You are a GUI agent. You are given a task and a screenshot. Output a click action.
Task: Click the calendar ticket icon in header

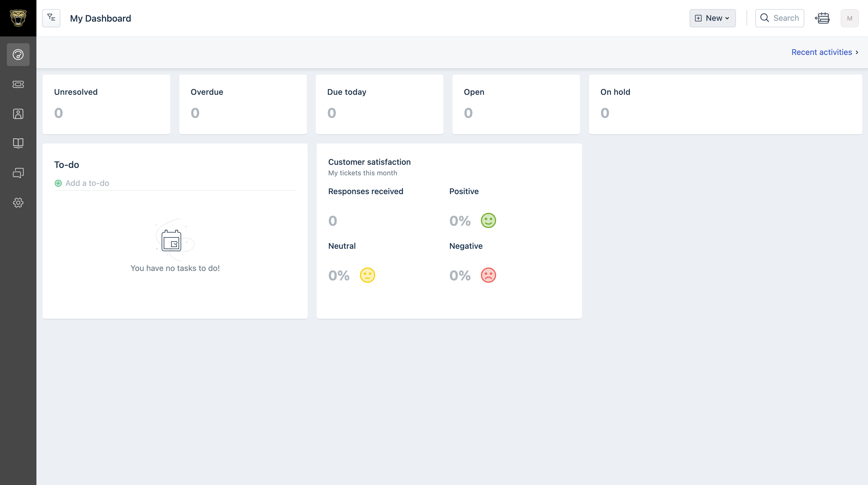pyautogui.click(x=822, y=18)
